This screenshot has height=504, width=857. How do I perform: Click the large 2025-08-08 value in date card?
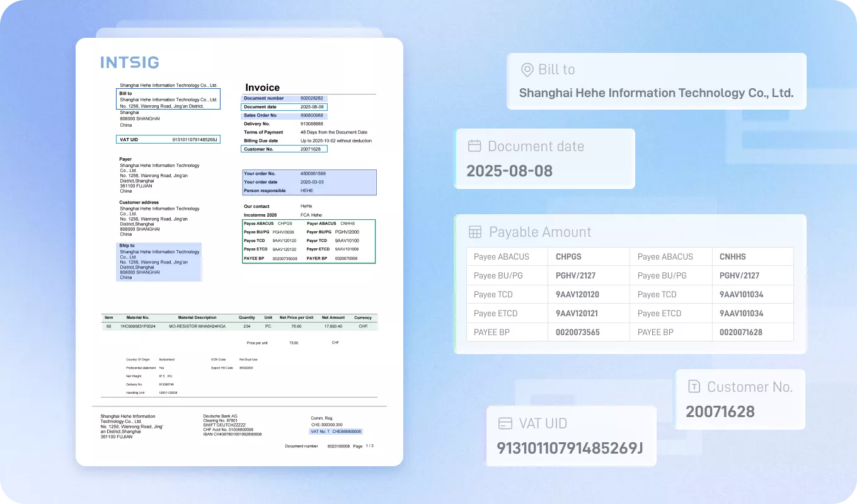509,171
